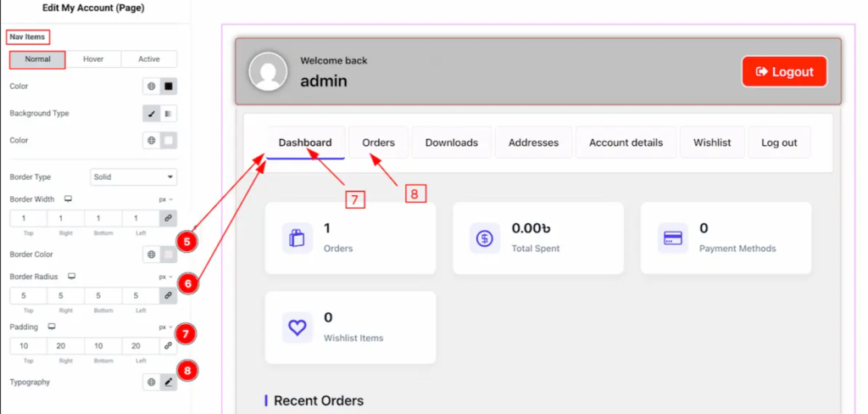Viewport: 868px width, 414px height.
Task: Click Border Width responsive device icon
Action: pos(68,199)
